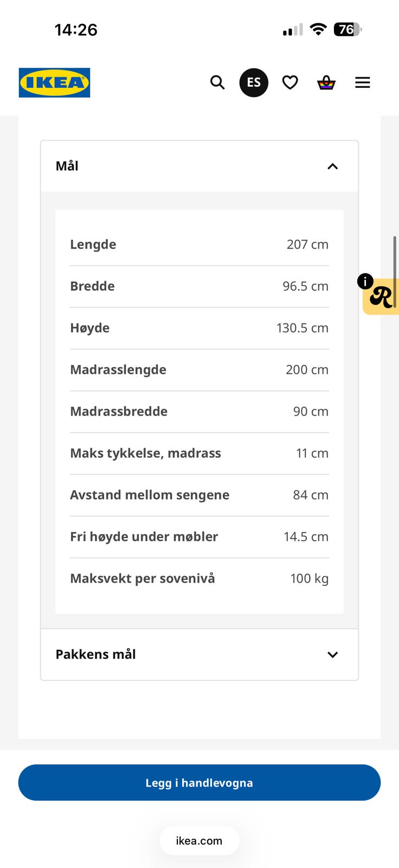This screenshot has height=868, width=399.
Task: Tap the ikea.com address pill
Action: 200,841
